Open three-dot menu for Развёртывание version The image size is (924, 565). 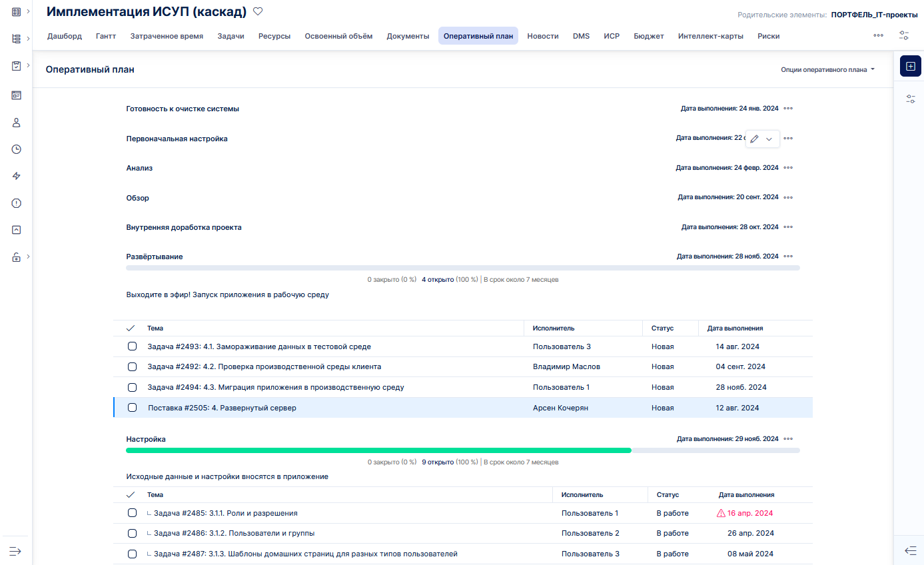pyautogui.click(x=788, y=257)
